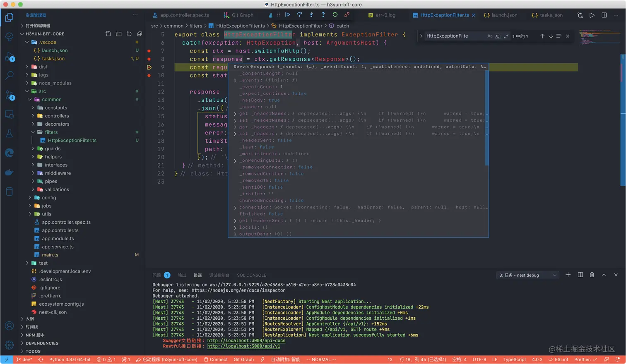Toggle breakpoint on line 7
626x364 pixels.
(x=149, y=51)
